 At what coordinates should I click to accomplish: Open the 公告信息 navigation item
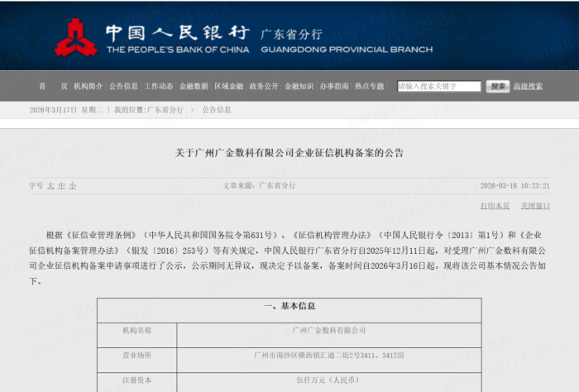point(123,86)
